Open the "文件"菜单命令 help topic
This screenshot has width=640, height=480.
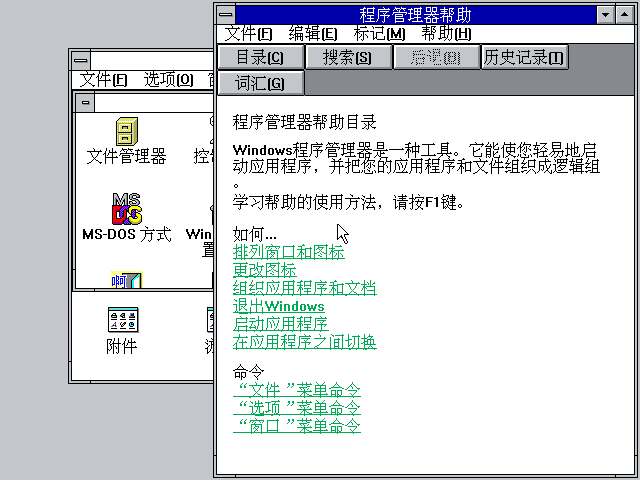tap(297, 391)
